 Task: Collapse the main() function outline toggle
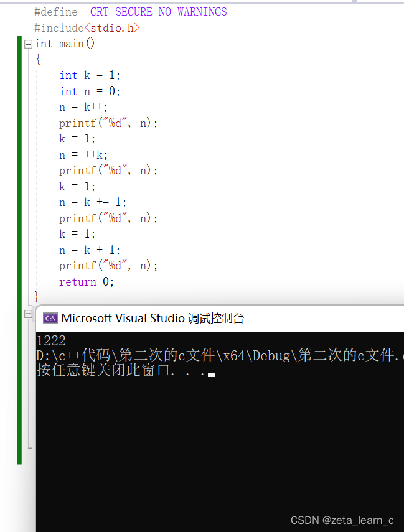click(29, 44)
